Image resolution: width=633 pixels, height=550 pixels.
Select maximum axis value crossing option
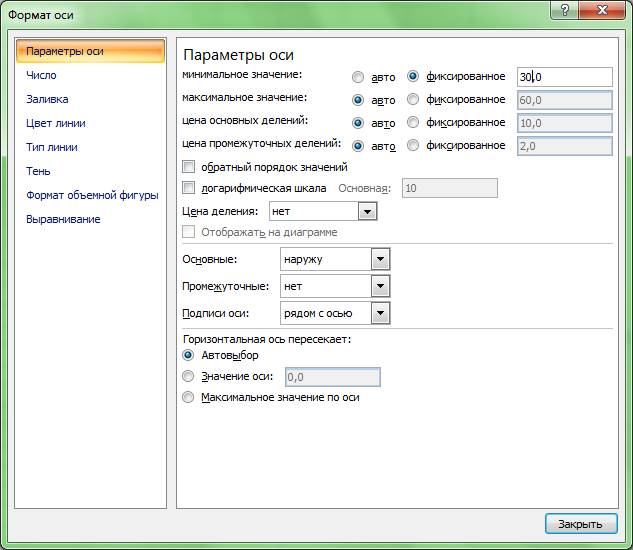[188, 397]
